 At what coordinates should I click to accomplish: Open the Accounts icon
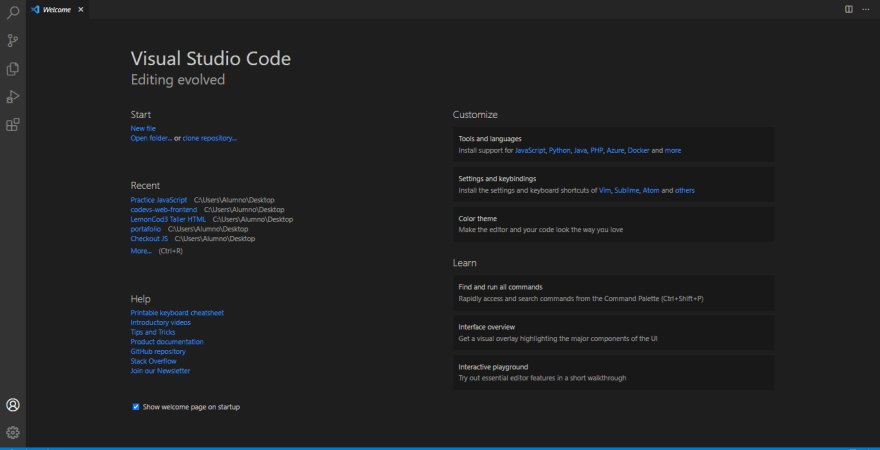point(12,405)
